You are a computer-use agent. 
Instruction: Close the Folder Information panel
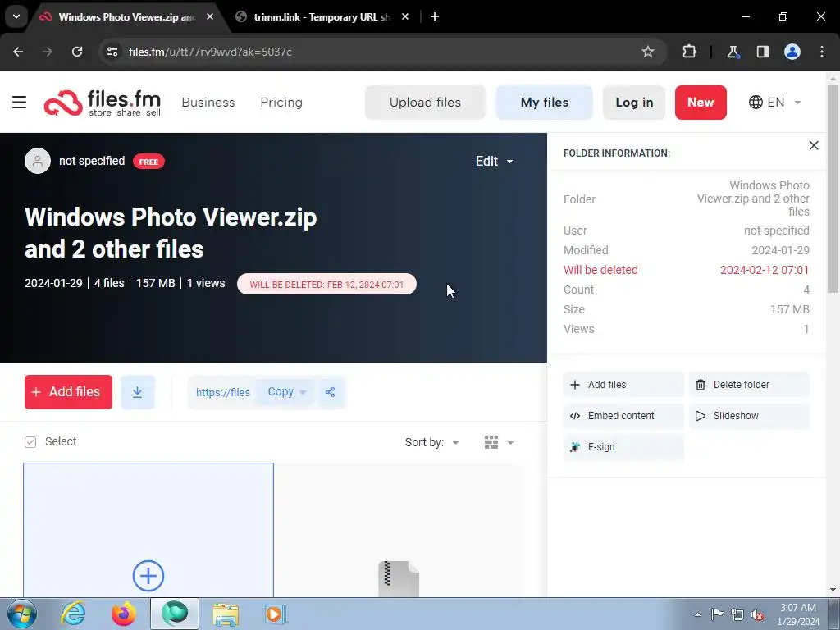click(814, 145)
